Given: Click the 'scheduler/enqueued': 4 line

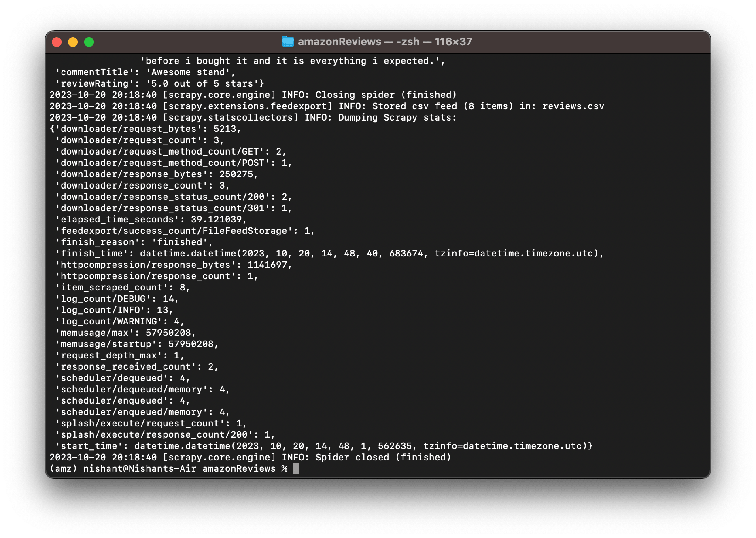Looking at the screenshot, I should pyautogui.click(x=123, y=401).
